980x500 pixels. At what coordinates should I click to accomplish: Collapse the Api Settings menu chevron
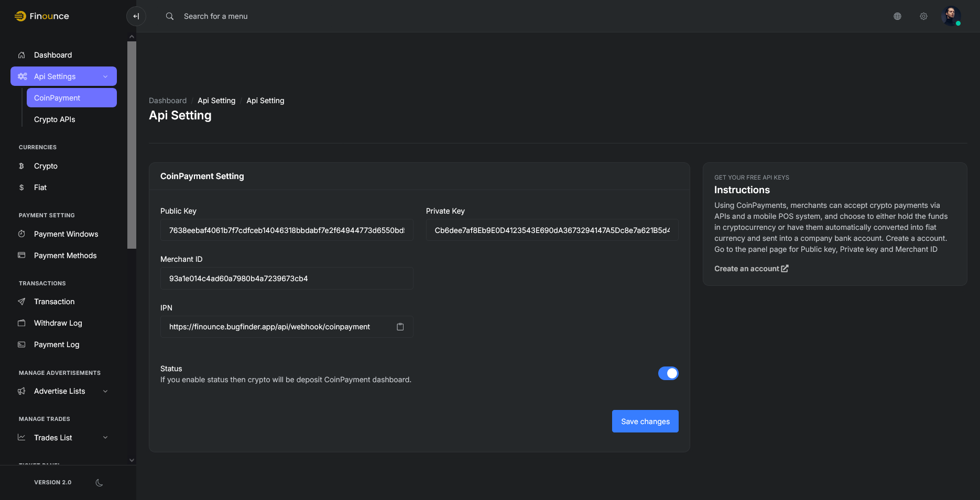coord(105,76)
